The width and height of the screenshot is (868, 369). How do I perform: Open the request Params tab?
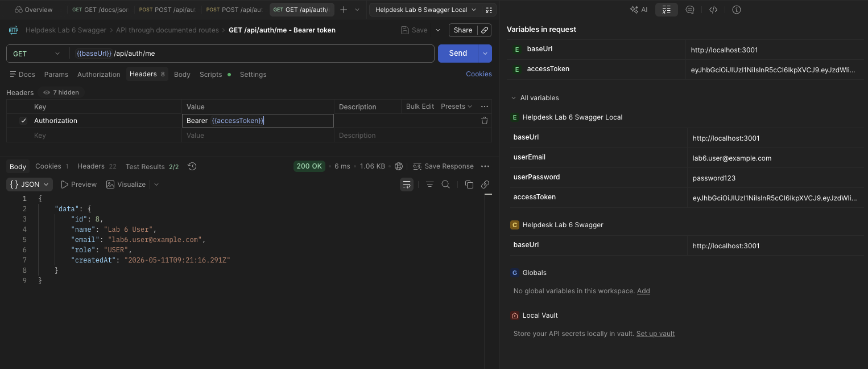coord(56,75)
